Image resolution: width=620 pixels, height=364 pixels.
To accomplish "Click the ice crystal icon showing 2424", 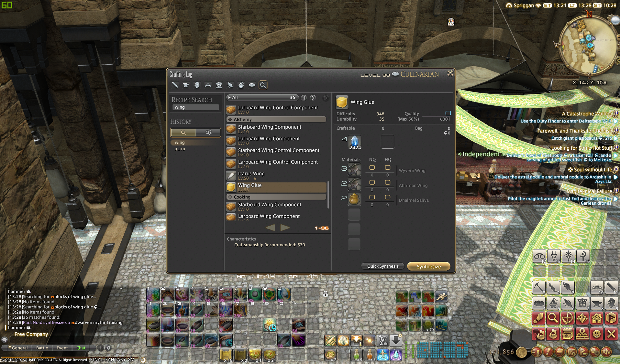I will point(355,142).
